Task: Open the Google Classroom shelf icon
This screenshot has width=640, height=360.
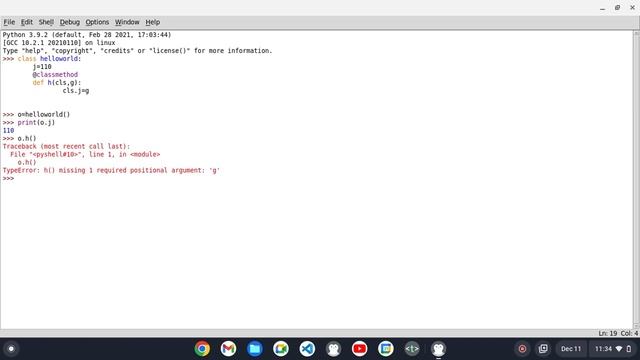Action: coord(385,349)
